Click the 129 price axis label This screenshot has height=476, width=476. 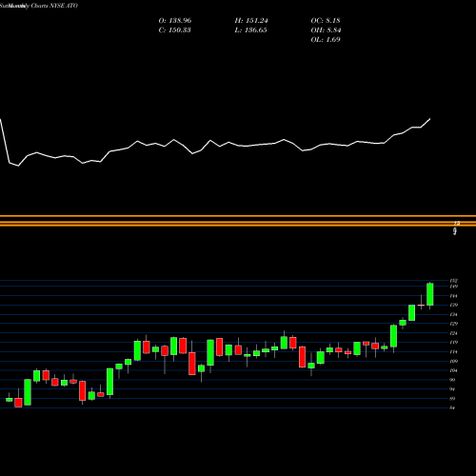(454, 324)
